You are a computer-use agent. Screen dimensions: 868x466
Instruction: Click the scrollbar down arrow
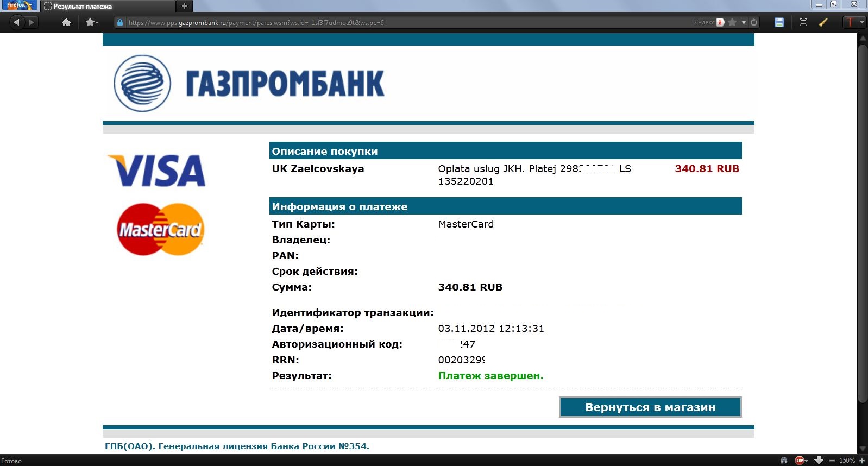pyautogui.click(x=863, y=449)
